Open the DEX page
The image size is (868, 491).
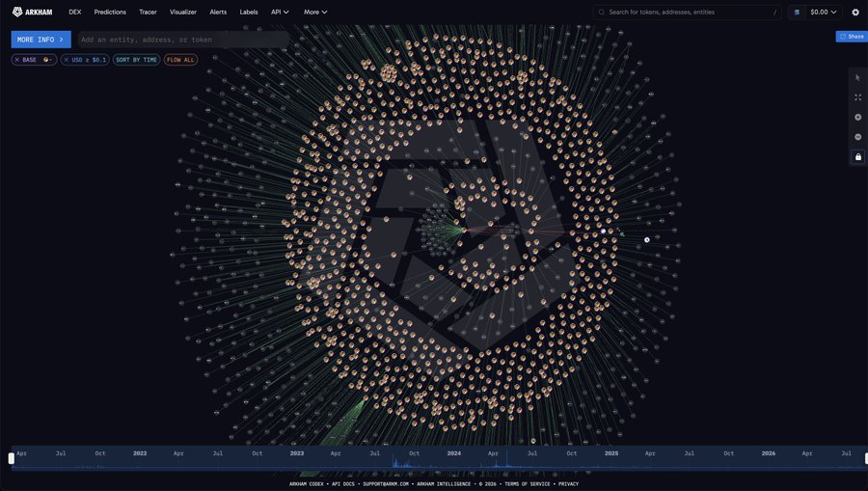coord(74,13)
